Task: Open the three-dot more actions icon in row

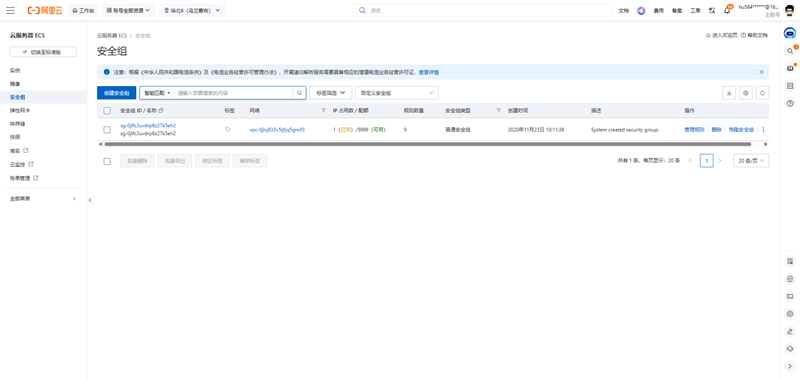Action: coord(763,130)
